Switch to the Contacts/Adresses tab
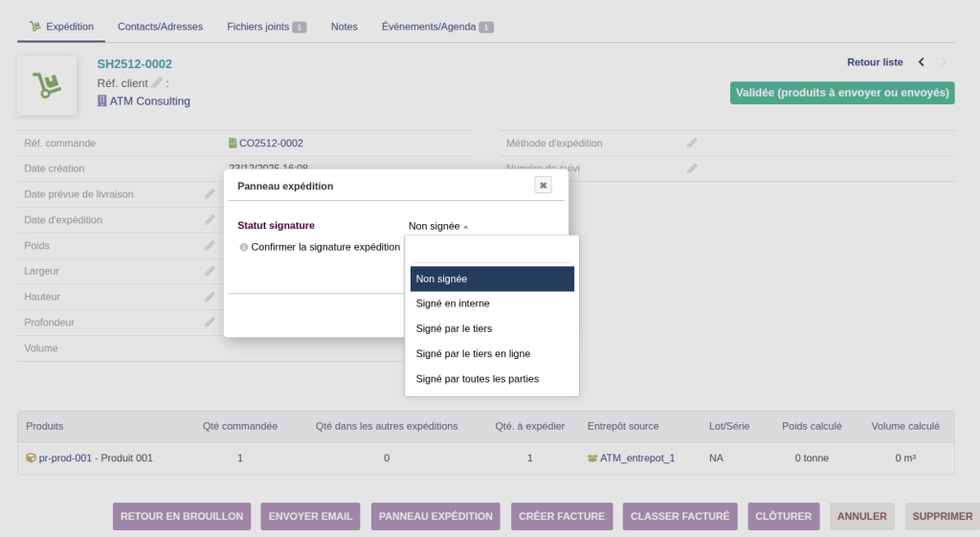This screenshot has width=980, height=537. coord(160,27)
